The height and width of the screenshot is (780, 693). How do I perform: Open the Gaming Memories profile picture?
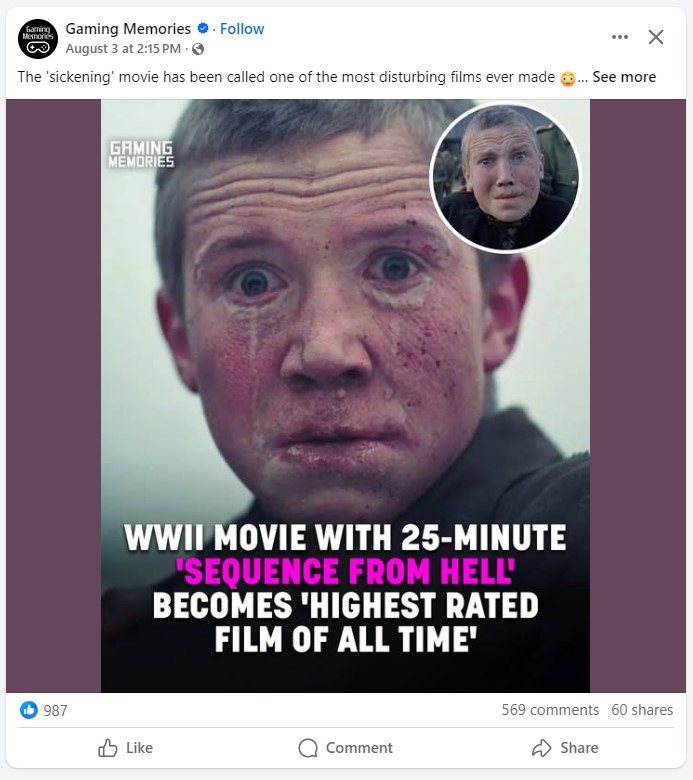point(38,39)
